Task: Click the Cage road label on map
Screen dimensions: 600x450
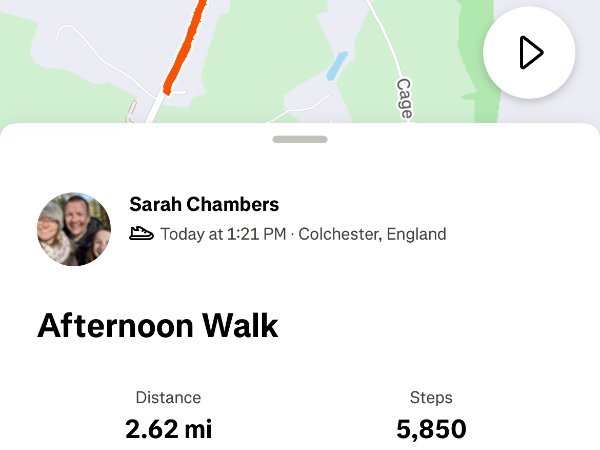Action: pyautogui.click(x=404, y=98)
